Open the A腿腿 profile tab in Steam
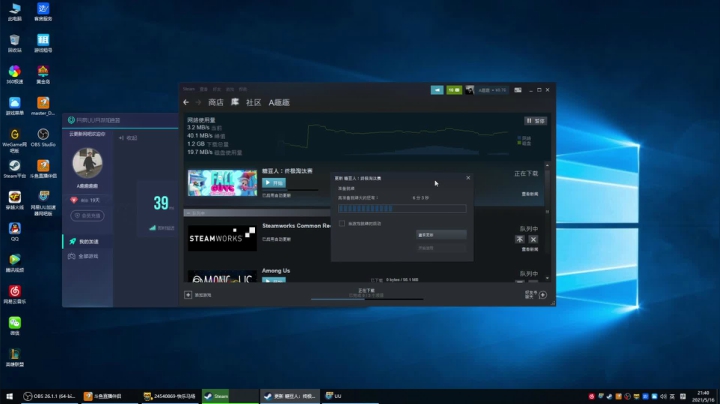The width and height of the screenshot is (720, 404). tap(279, 102)
